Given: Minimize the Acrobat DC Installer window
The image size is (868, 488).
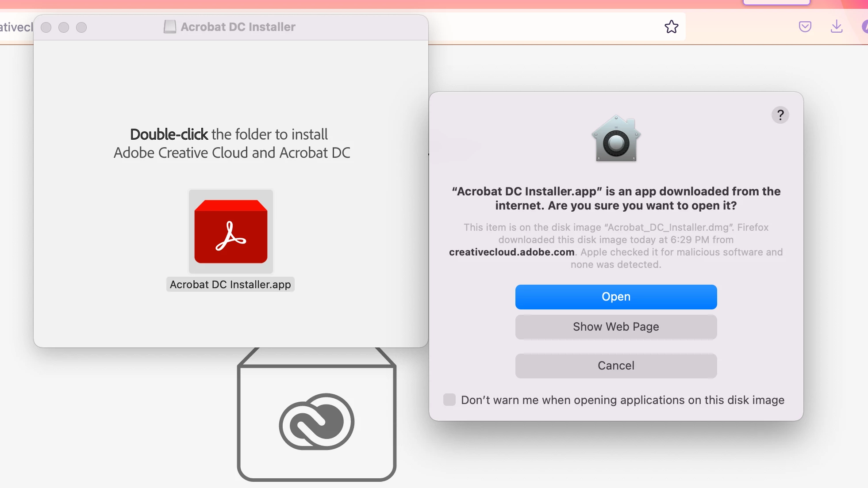Looking at the screenshot, I should point(64,27).
